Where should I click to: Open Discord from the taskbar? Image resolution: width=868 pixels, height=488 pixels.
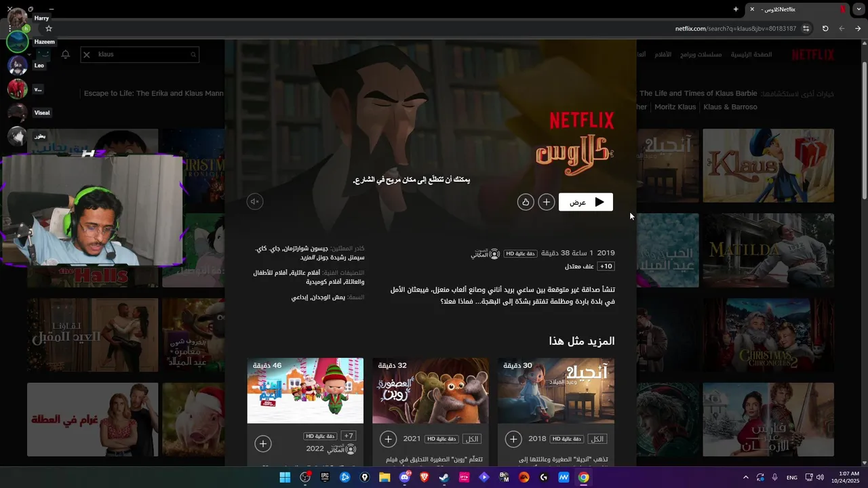(x=405, y=477)
